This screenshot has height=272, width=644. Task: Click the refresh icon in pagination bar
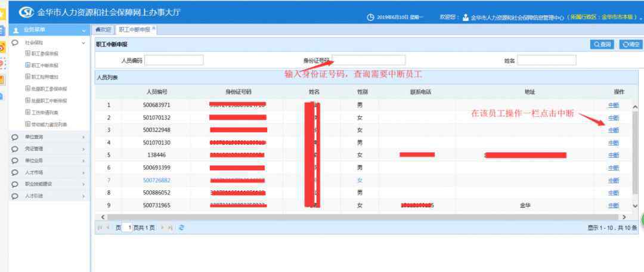[x=181, y=228]
